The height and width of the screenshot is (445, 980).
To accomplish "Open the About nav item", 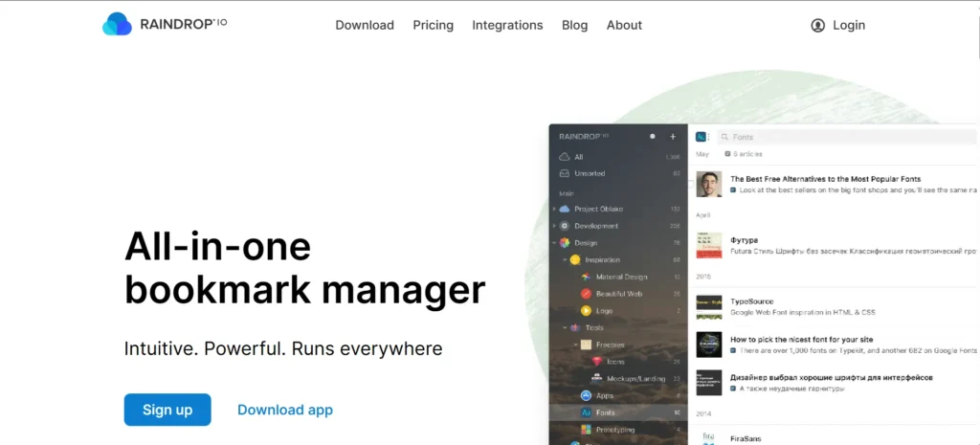I will pos(624,25).
